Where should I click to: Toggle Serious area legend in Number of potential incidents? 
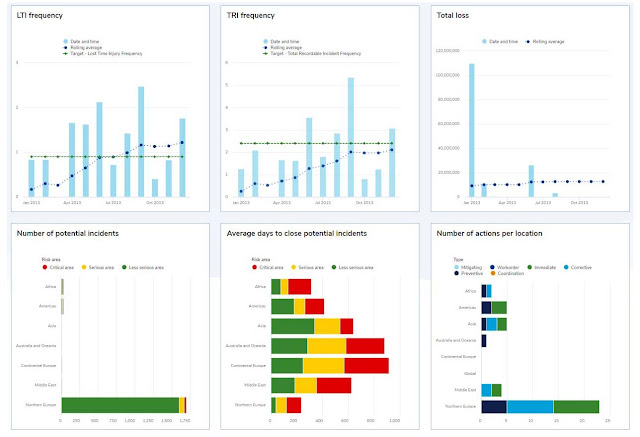(98, 267)
